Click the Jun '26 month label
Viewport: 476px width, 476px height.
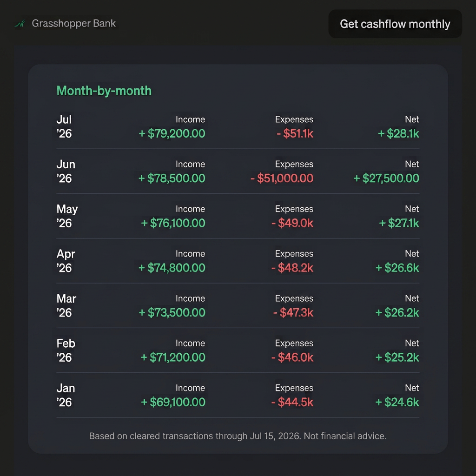point(66,171)
